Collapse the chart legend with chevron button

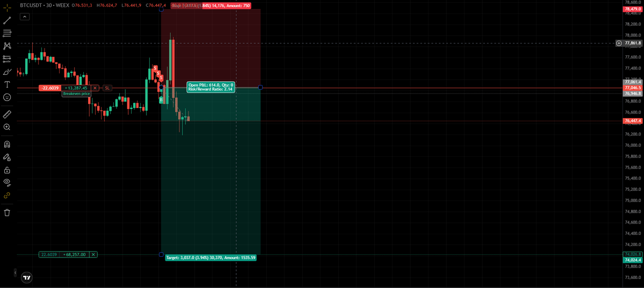(x=24, y=17)
